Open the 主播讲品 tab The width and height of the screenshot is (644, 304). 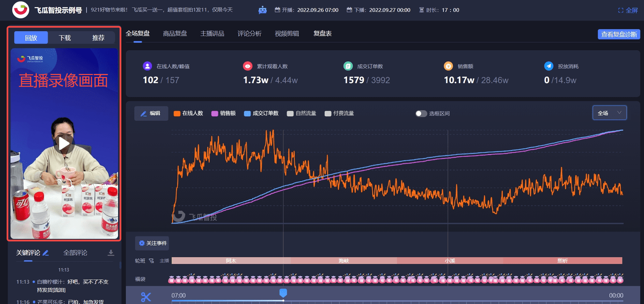[x=212, y=33]
